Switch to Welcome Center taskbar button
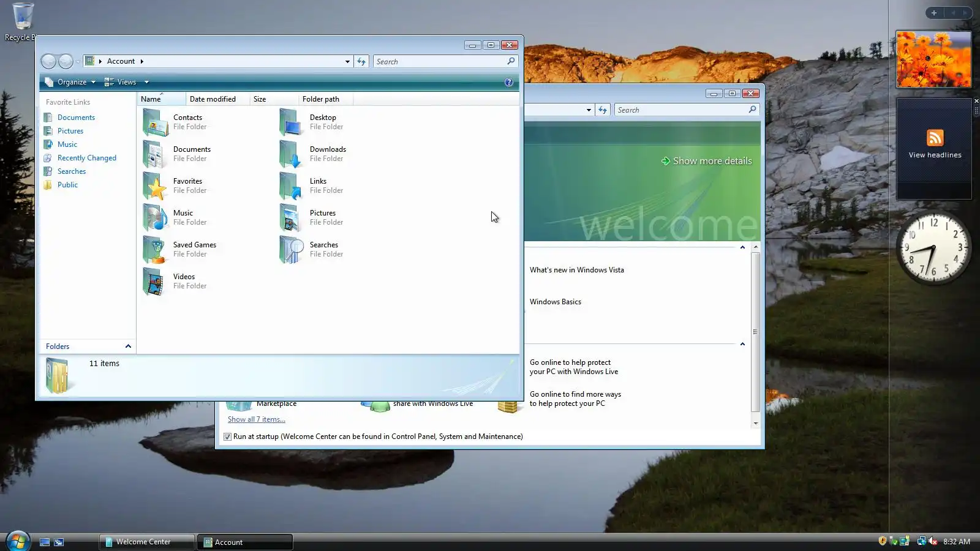980x551 pixels. tap(147, 542)
